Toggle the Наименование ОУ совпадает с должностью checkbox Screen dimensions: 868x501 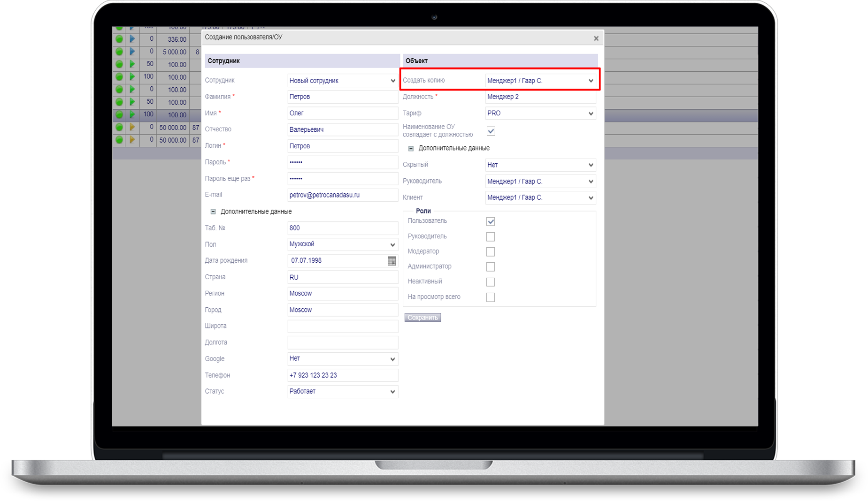[x=491, y=131]
